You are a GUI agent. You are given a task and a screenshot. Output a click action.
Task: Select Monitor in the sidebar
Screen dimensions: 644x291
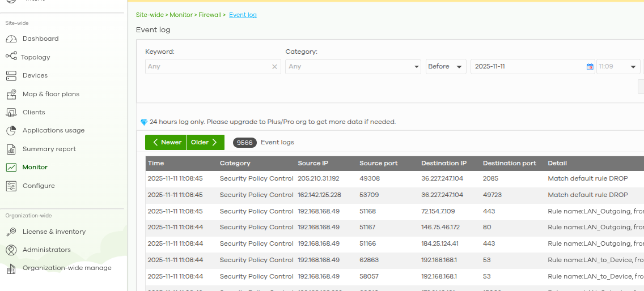35,167
